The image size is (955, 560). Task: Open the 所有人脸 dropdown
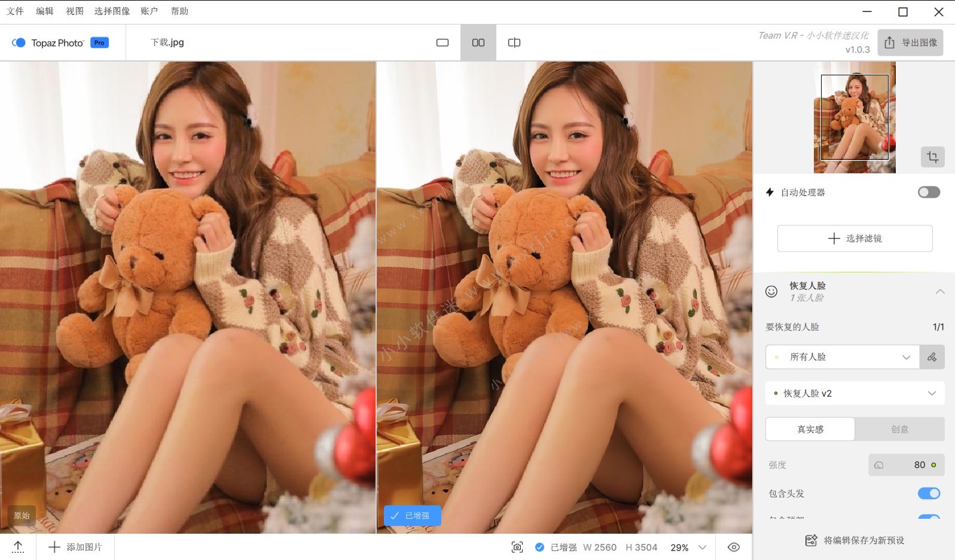point(843,357)
